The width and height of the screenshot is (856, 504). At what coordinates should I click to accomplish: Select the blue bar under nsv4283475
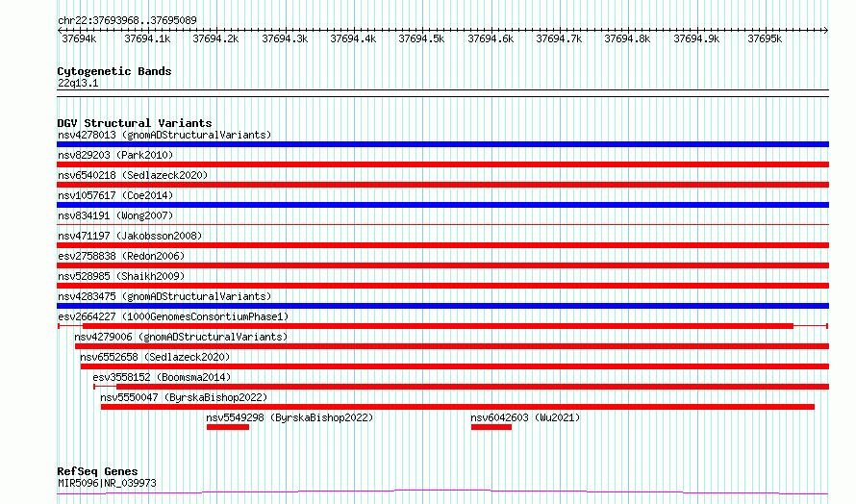tap(442, 306)
